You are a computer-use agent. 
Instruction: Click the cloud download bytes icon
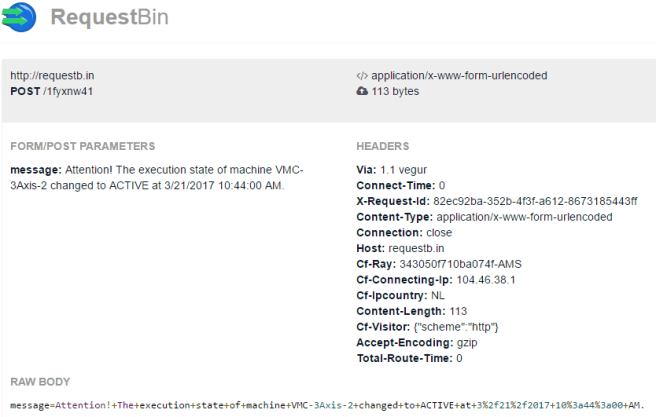click(x=362, y=91)
